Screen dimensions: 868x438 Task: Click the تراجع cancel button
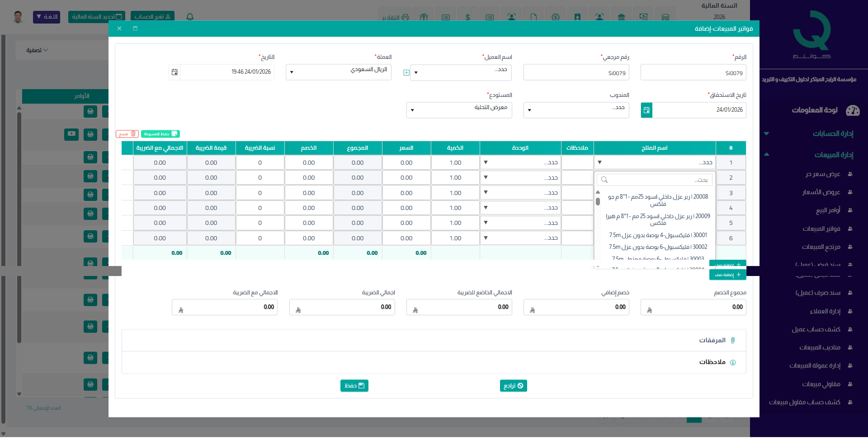tap(513, 386)
